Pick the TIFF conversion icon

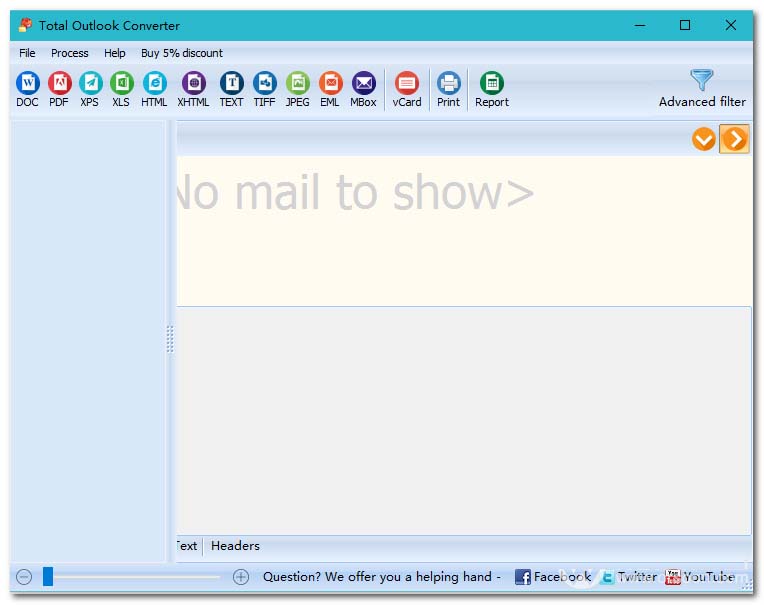pyautogui.click(x=264, y=89)
